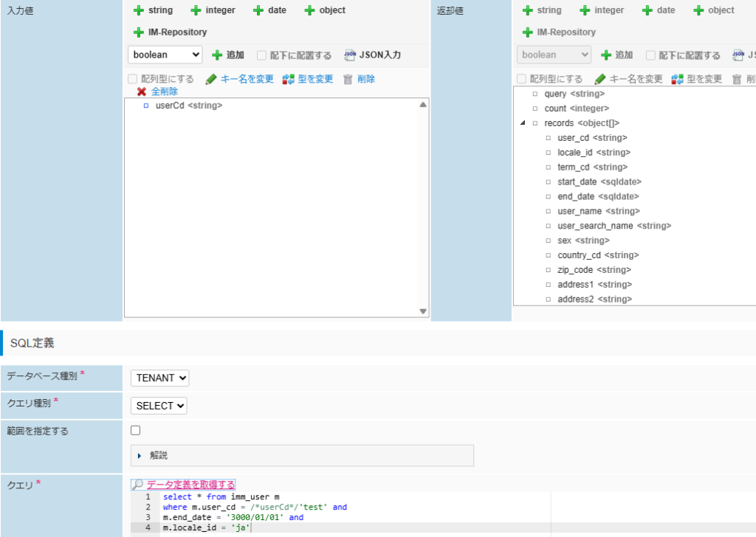Enable 配下に配置する checkbox in input panel
Image resolution: width=756 pixels, height=537 pixels.
coord(262,55)
